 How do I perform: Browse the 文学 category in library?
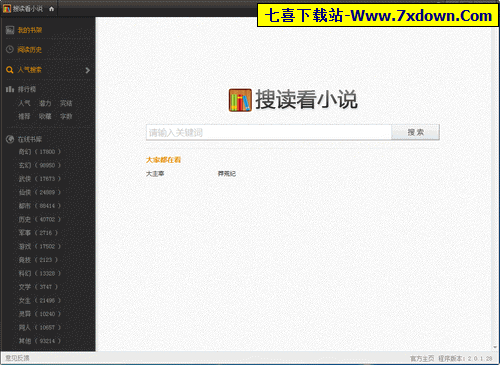(x=38, y=287)
